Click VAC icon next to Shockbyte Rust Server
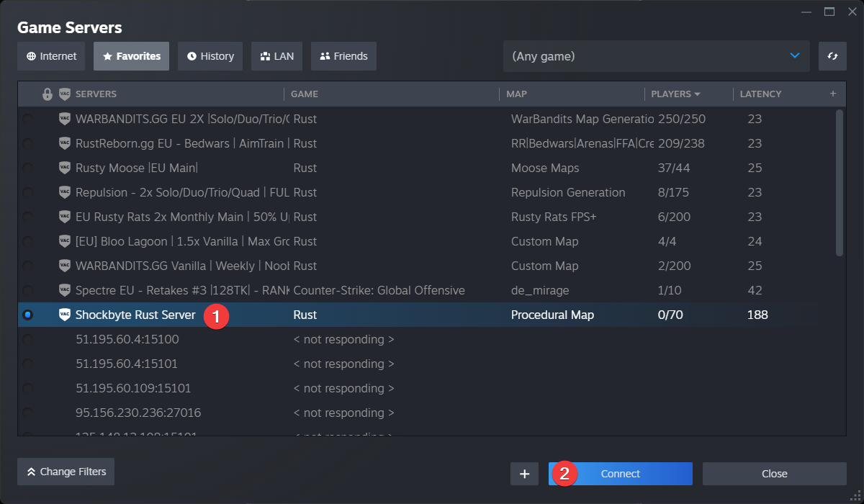Screen dimensions: 864x504 [x=65, y=315]
